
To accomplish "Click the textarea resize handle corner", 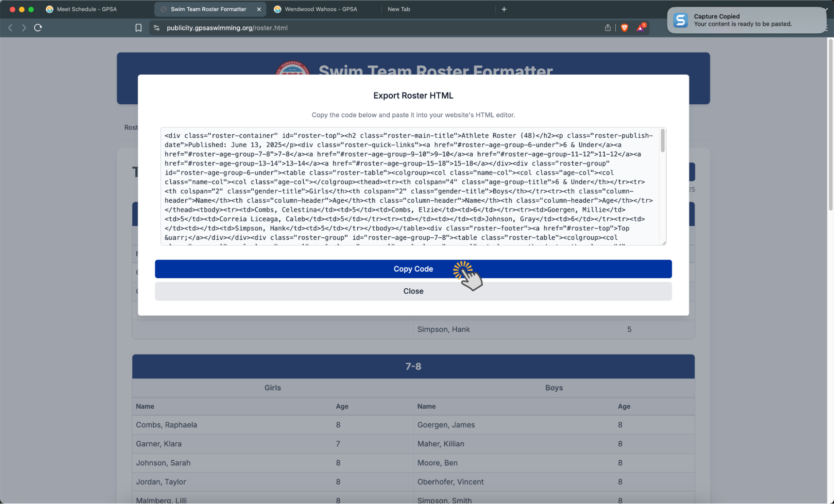I will (x=663, y=243).
